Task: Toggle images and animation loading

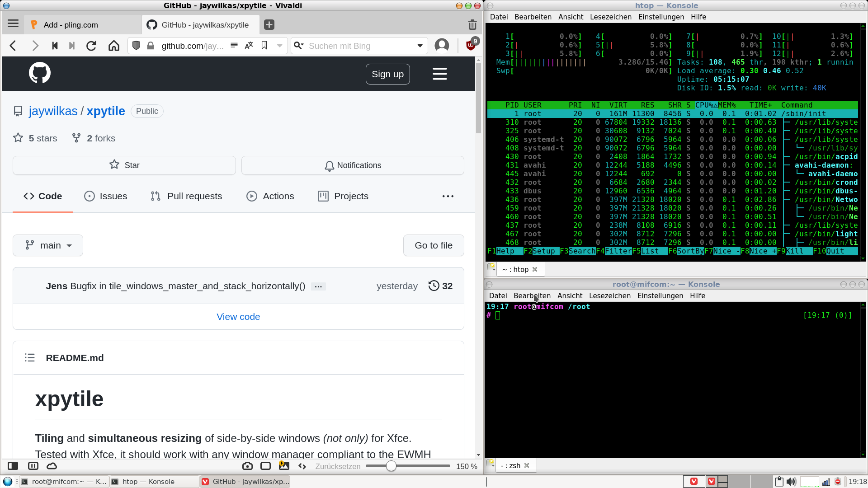Action: 284,465
